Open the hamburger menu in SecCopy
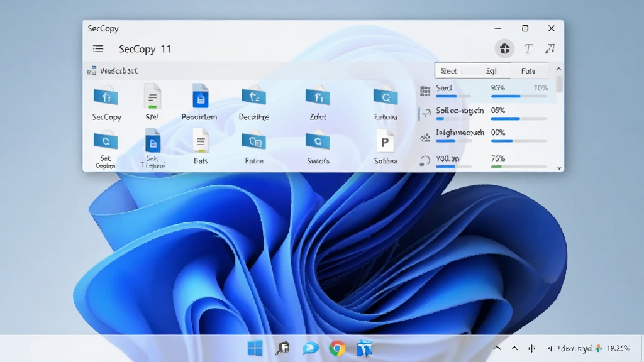Screen dimensions: 644x362 tap(97, 49)
